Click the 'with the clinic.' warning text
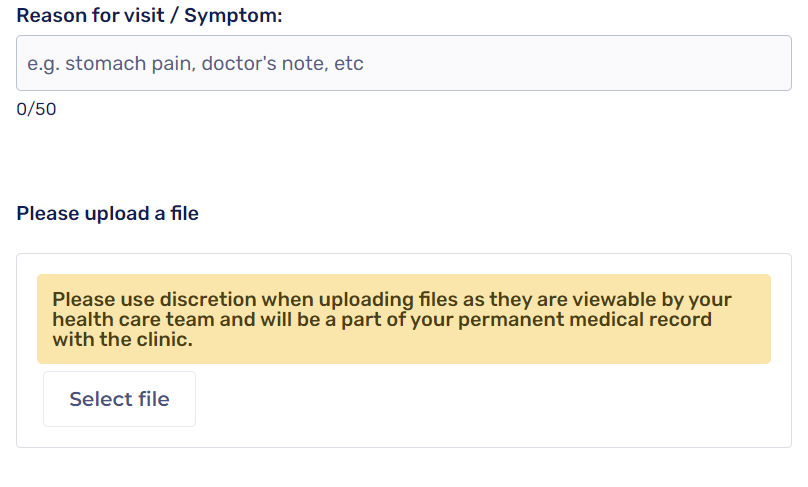Image resolution: width=808 pixels, height=487 pixels. [122, 340]
